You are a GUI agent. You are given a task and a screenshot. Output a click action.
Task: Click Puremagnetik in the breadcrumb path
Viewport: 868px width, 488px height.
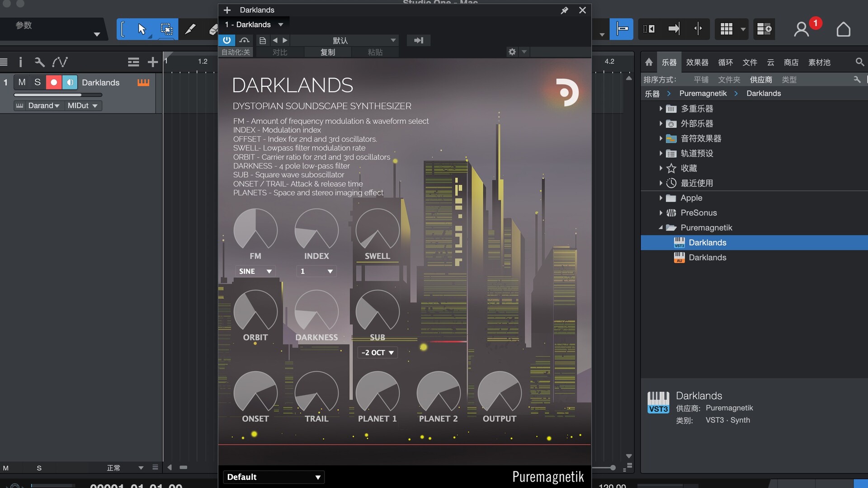coord(703,94)
